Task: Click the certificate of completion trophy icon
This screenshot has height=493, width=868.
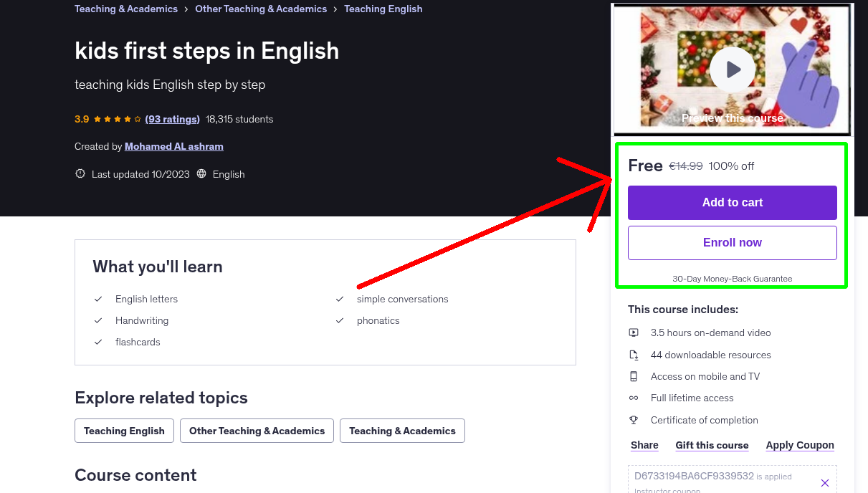Action: tap(634, 420)
